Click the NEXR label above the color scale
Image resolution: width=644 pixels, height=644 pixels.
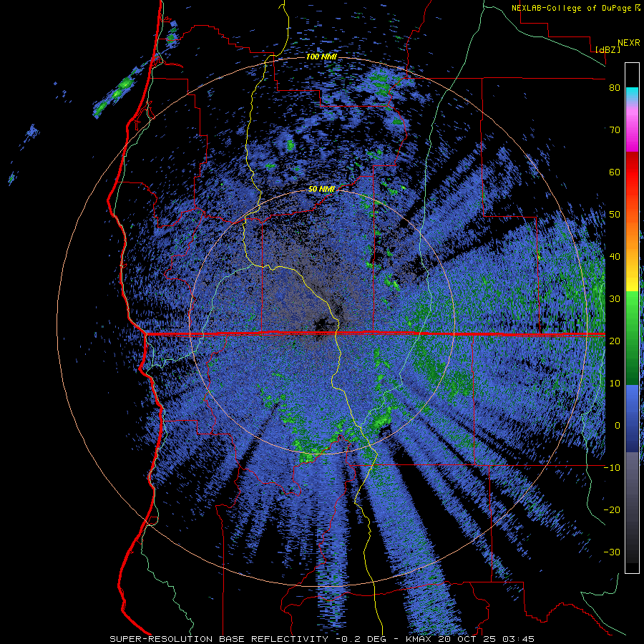[629, 43]
